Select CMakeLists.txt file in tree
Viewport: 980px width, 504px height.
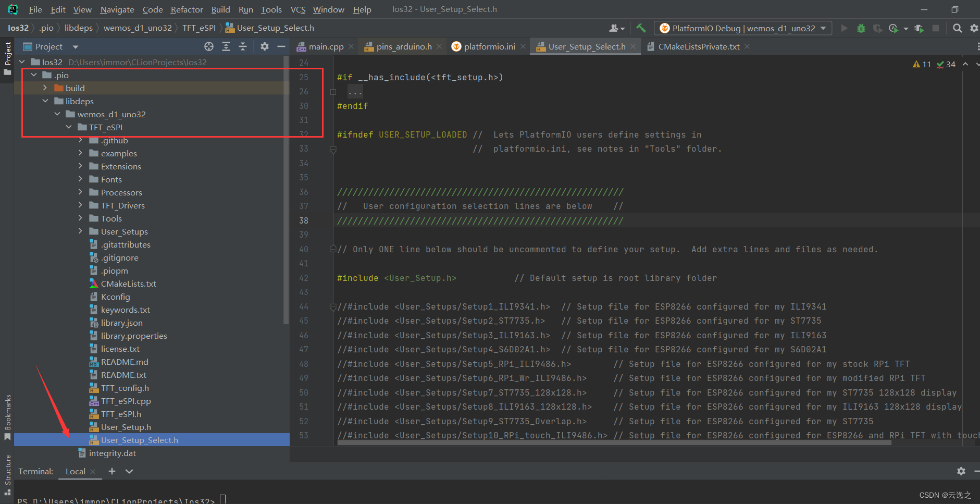tap(128, 284)
